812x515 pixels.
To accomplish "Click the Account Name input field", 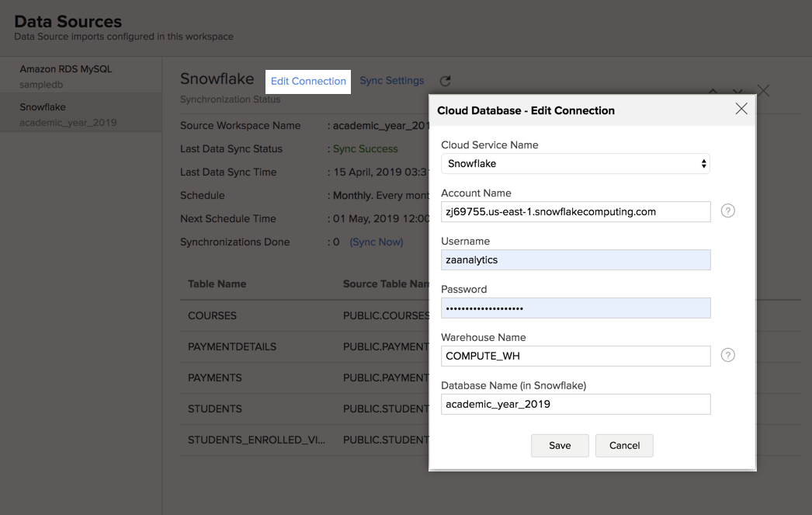I will (x=575, y=211).
